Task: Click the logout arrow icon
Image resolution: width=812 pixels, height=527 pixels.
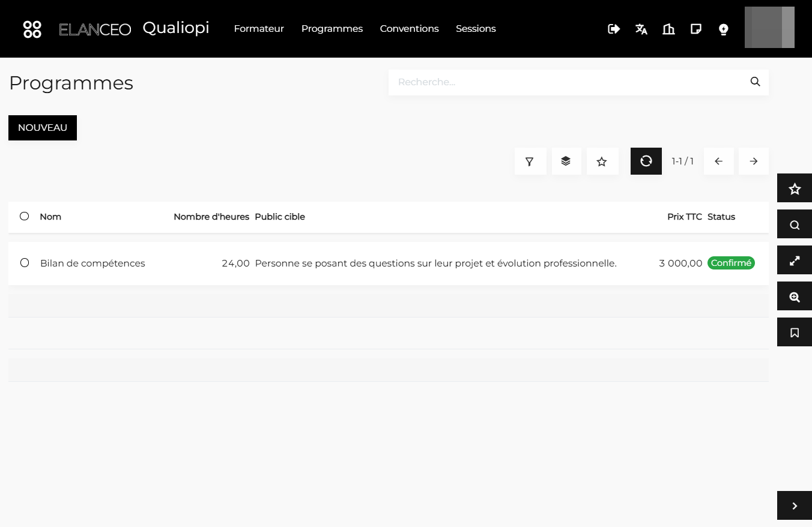Action: pos(614,29)
